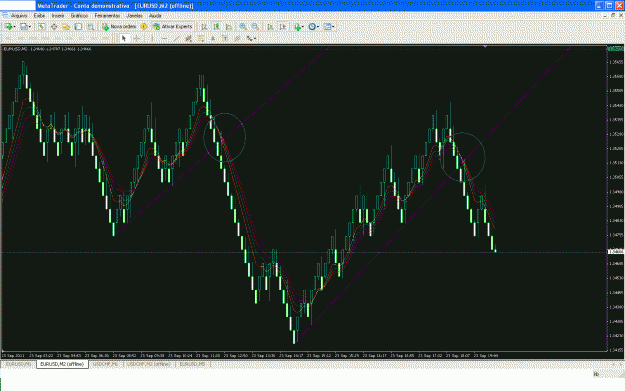Select the Horizontal Line drawing tool
This screenshot has height=391, width=625.
coord(164,38)
